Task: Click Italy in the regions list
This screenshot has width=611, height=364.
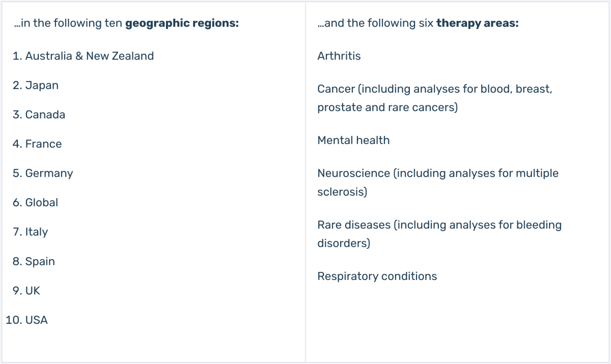Action: click(30, 232)
